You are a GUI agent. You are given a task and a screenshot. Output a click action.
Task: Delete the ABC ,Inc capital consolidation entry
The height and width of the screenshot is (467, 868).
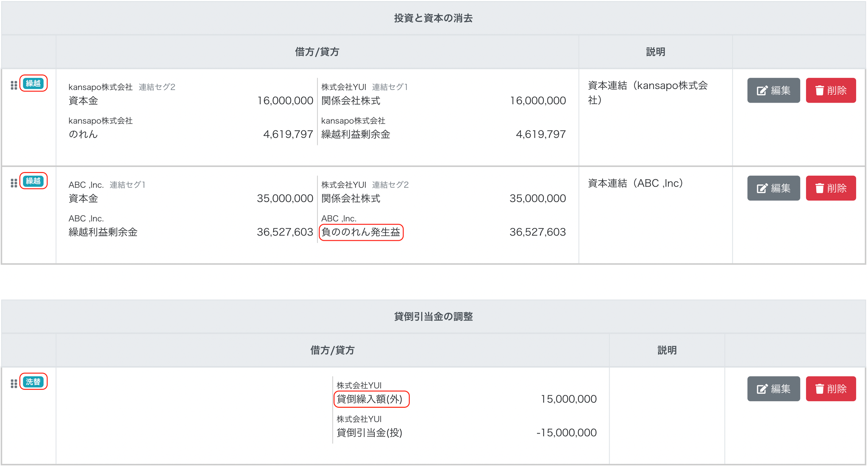[x=830, y=188]
